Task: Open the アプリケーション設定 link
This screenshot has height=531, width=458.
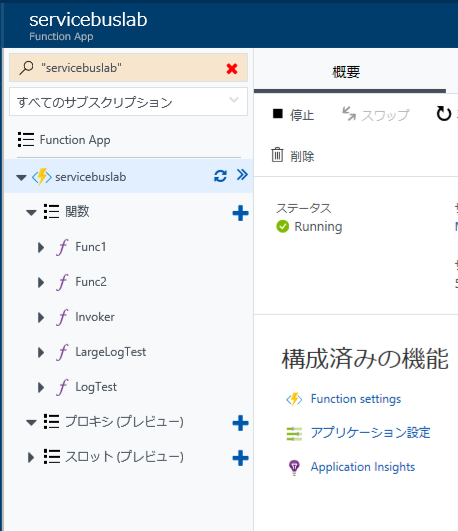Action: point(371,432)
